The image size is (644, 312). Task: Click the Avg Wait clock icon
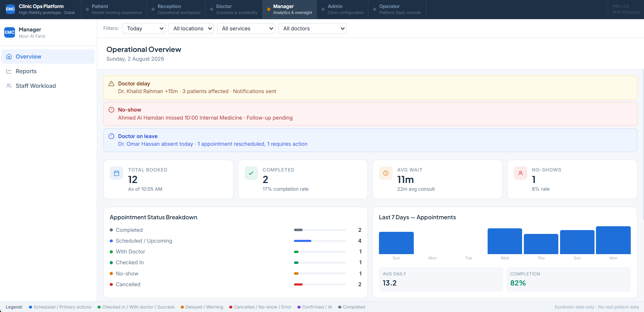pos(386,173)
